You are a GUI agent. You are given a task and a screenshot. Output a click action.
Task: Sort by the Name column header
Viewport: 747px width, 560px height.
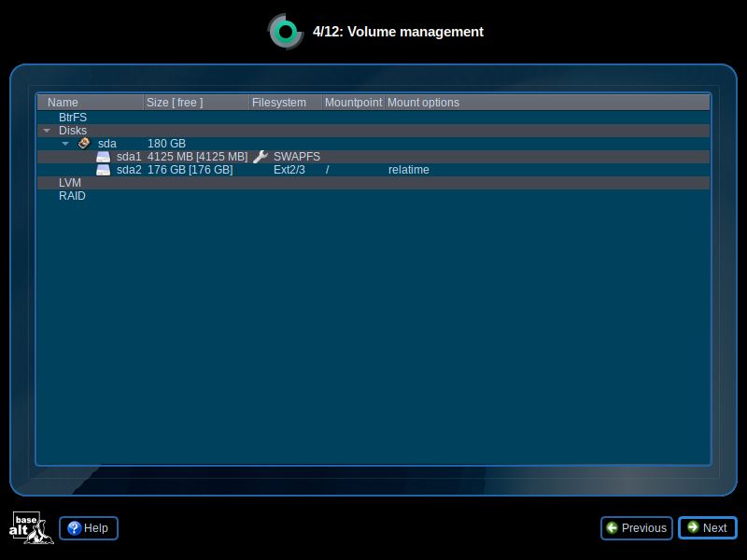click(x=91, y=103)
